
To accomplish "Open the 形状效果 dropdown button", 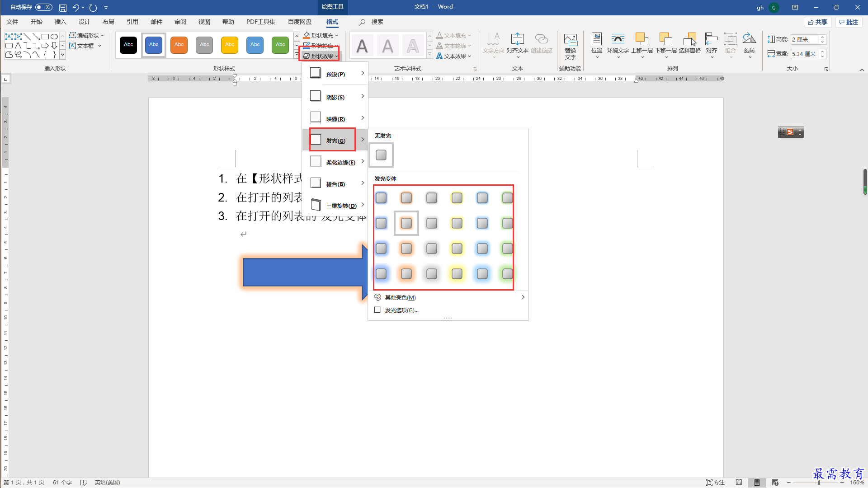I will tap(320, 56).
